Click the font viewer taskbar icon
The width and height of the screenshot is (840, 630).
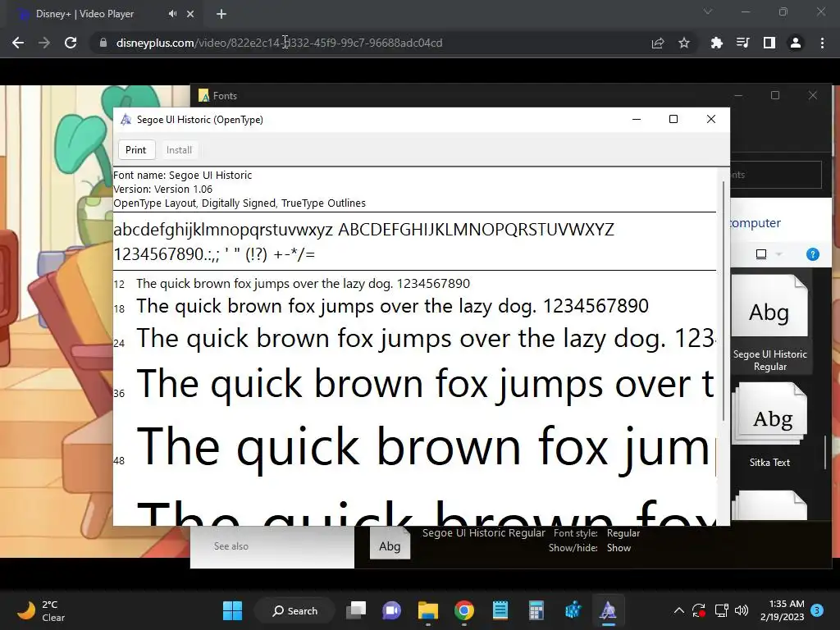[608, 610]
